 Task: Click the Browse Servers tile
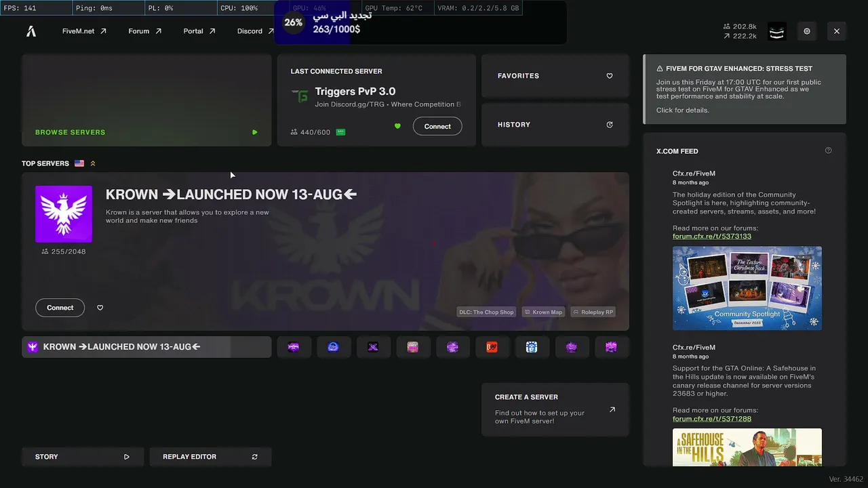146,100
